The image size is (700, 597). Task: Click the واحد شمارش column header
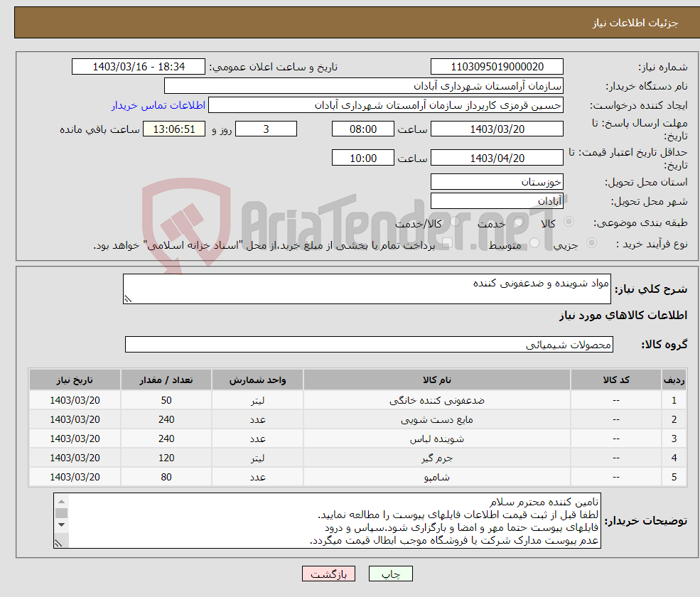click(x=257, y=380)
